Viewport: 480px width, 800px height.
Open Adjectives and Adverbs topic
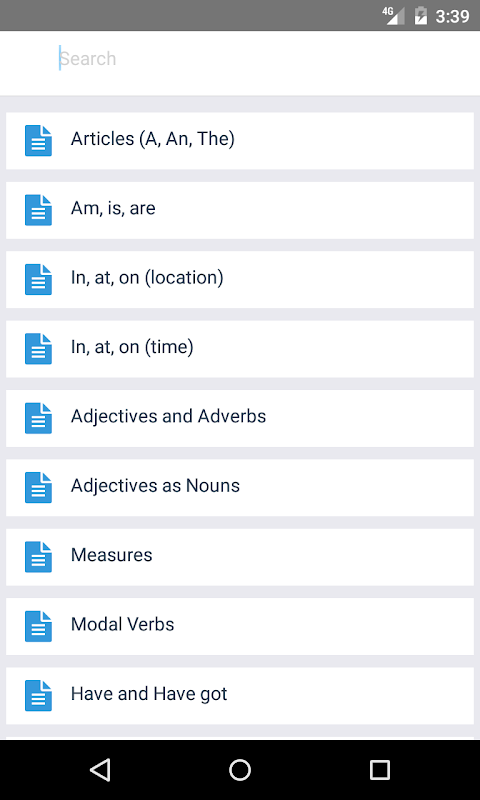click(240, 418)
